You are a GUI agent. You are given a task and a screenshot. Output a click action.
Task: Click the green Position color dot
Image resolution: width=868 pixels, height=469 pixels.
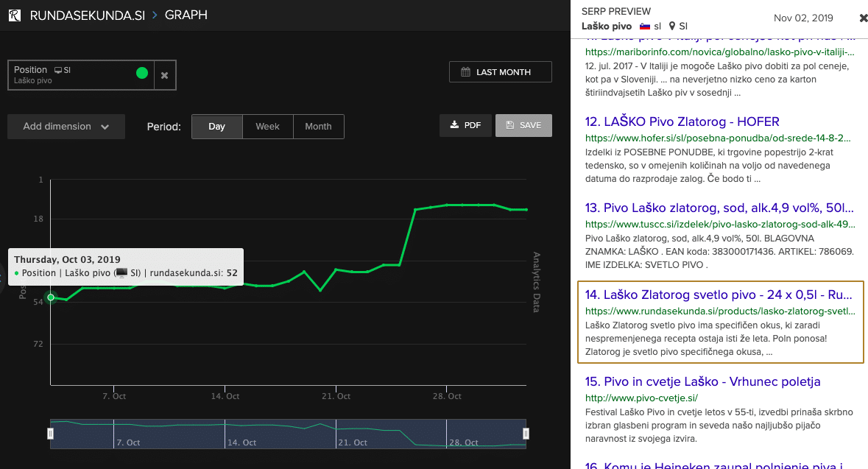tap(141, 73)
